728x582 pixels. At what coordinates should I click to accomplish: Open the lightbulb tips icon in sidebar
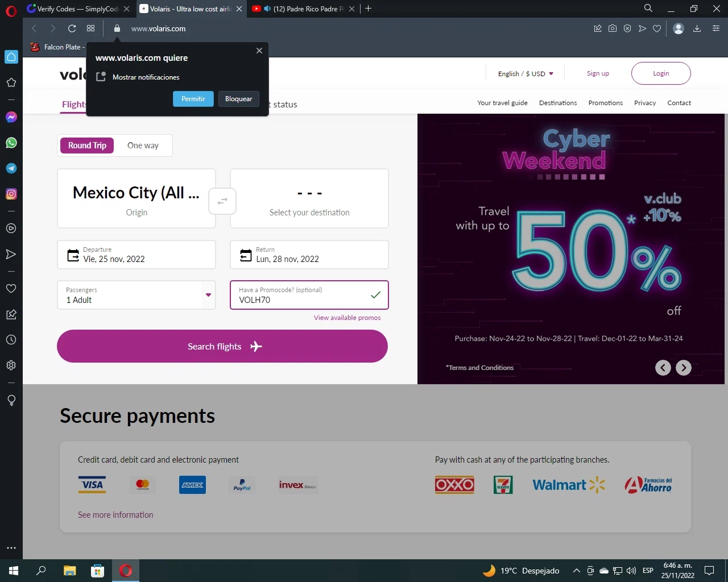(11, 400)
